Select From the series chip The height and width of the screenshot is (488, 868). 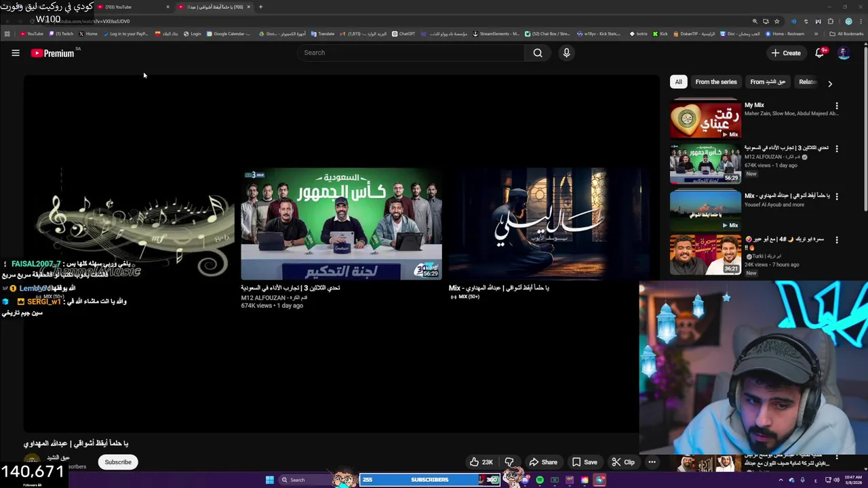[x=715, y=82]
